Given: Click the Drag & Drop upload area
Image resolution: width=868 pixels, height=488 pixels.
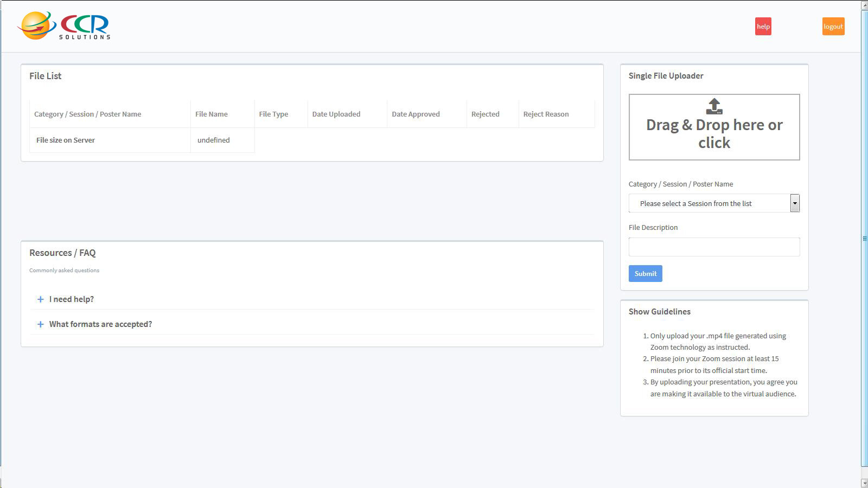Looking at the screenshot, I should (714, 127).
